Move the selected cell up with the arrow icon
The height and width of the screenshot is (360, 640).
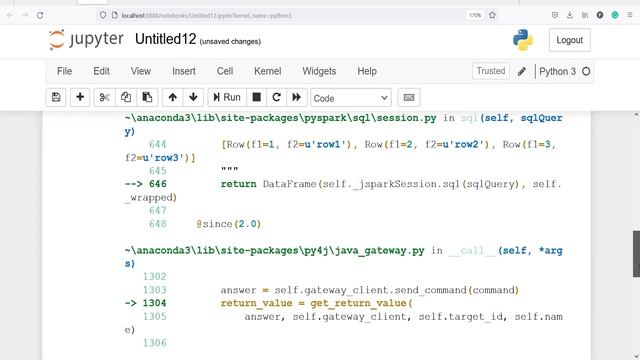click(172, 98)
